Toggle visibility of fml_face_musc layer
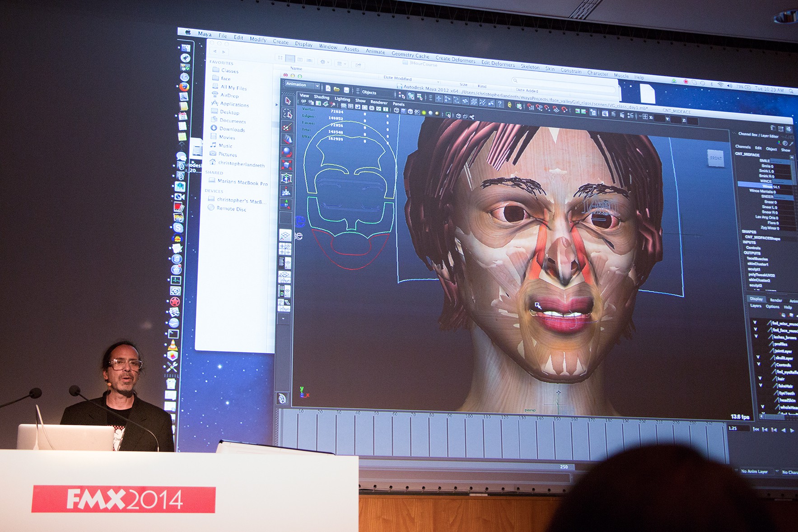This screenshot has width=798, height=532. coord(756,329)
